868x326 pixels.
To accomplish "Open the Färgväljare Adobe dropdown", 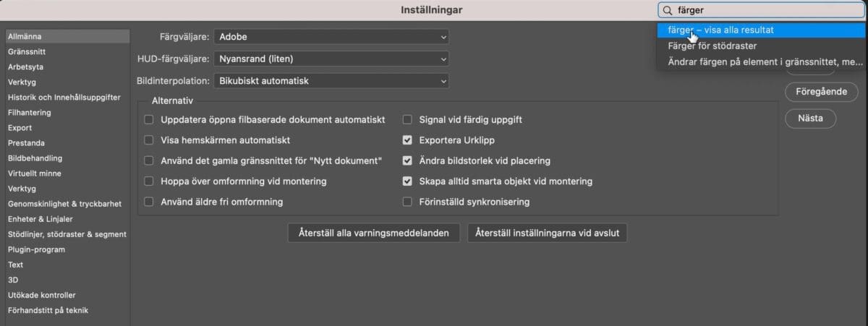I will pos(331,36).
